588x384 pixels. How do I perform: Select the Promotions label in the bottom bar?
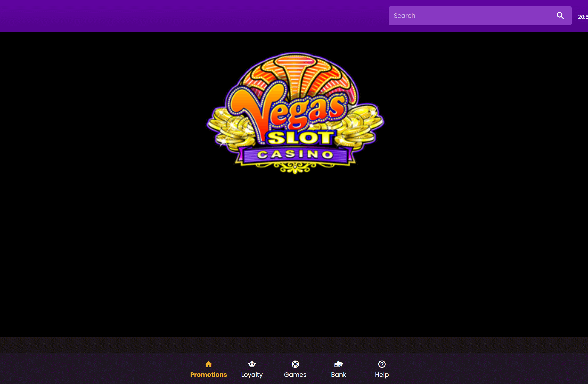(x=208, y=375)
